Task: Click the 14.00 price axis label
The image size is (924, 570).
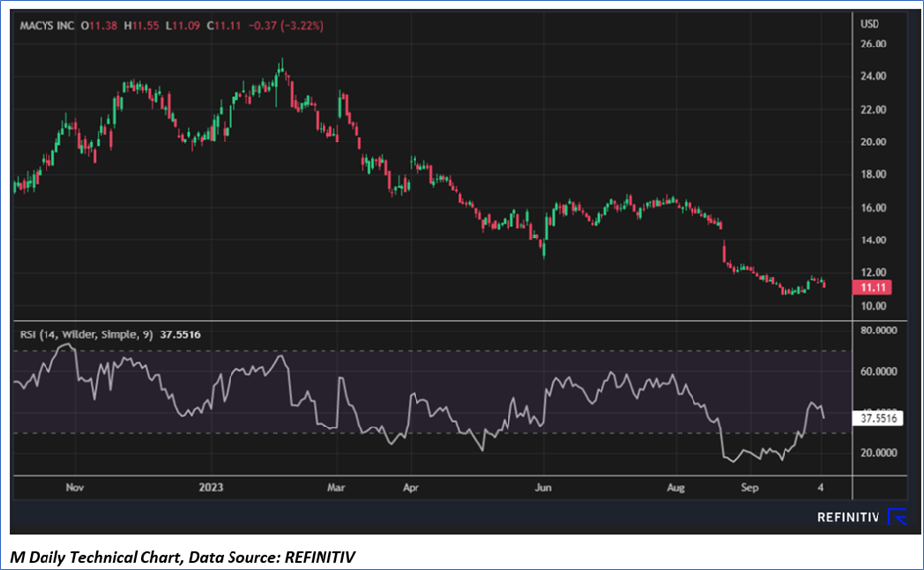Action: click(874, 239)
